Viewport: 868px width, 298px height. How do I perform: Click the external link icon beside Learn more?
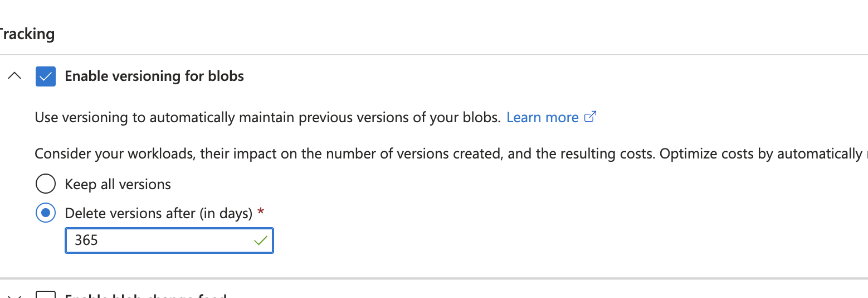click(590, 117)
